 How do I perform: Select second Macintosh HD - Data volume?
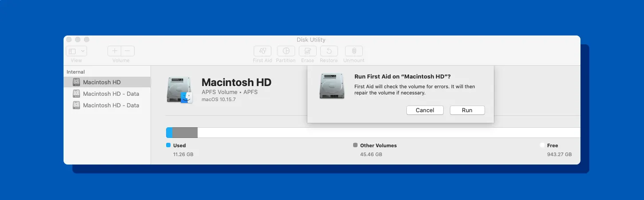pyautogui.click(x=107, y=105)
